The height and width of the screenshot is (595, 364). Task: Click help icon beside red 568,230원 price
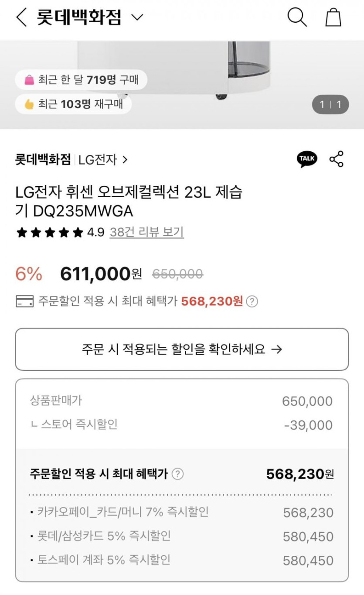click(x=252, y=301)
